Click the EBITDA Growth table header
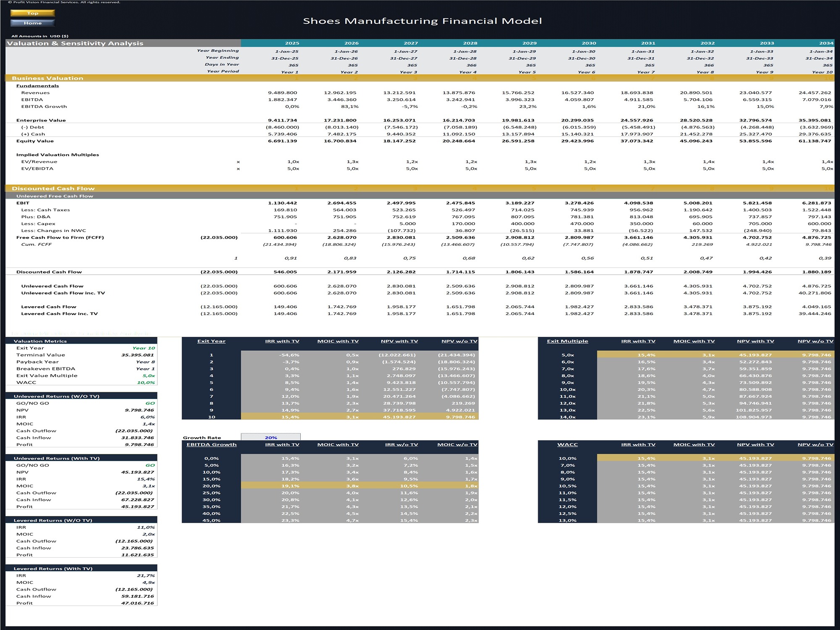 (x=212, y=444)
